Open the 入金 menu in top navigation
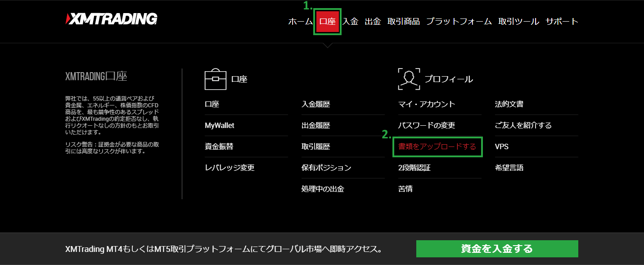 pos(350,21)
